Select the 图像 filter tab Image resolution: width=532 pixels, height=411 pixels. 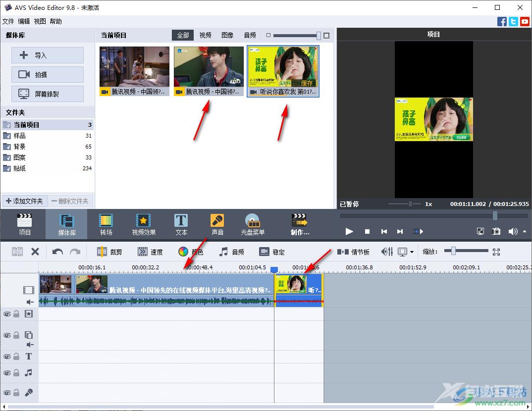[x=227, y=35]
